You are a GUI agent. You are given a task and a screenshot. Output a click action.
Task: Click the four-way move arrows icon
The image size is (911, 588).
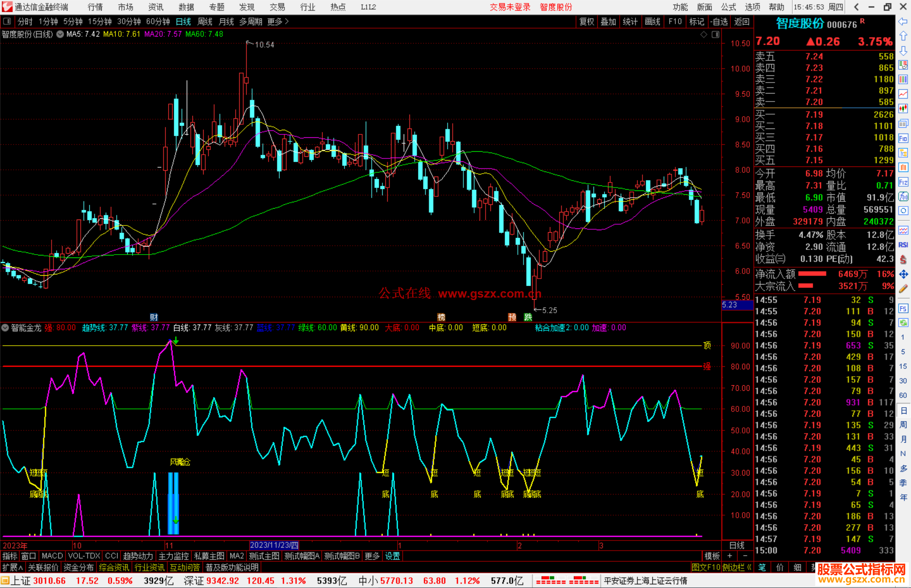(x=903, y=274)
